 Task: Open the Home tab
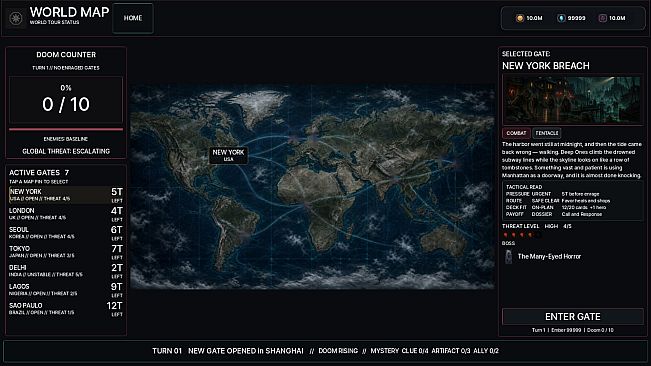(133, 18)
